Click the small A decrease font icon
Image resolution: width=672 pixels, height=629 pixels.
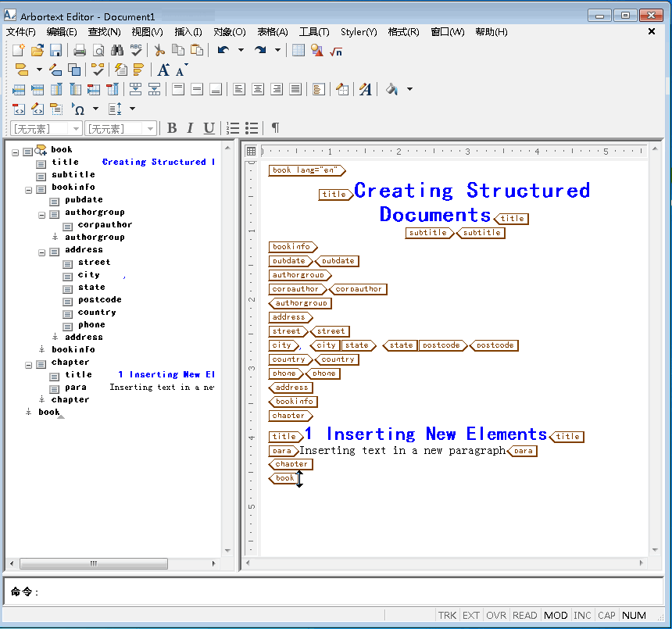pyautogui.click(x=181, y=70)
